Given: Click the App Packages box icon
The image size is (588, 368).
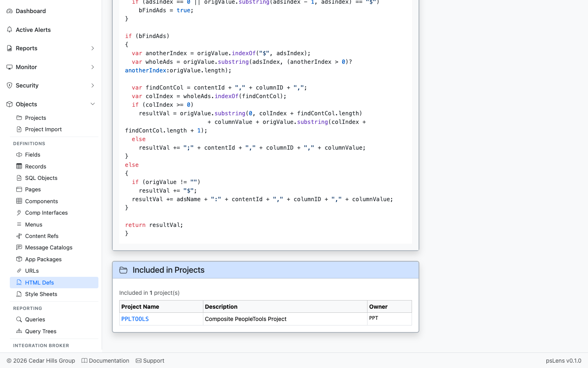Looking at the screenshot, I should pyautogui.click(x=19, y=259).
